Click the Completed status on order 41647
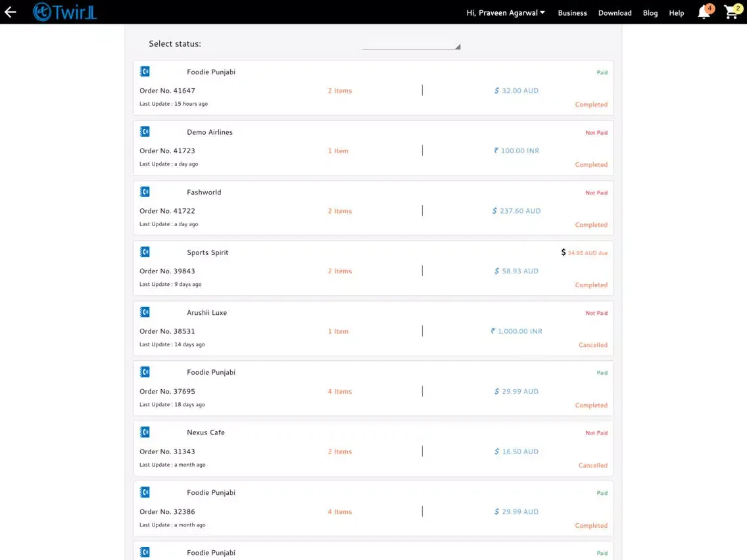Screen dimensions: 747x560 [x=590, y=105]
